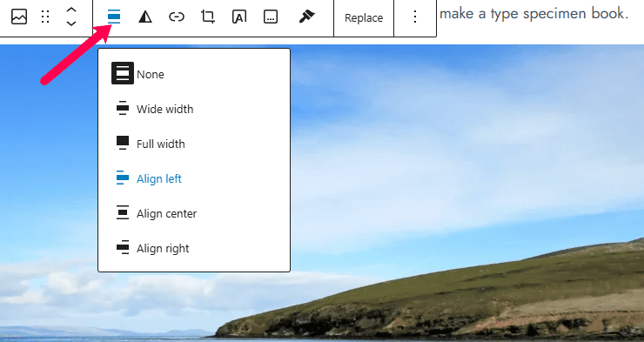Click the duotone filter triangle icon
The width and height of the screenshot is (644, 342).
(145, 17)
